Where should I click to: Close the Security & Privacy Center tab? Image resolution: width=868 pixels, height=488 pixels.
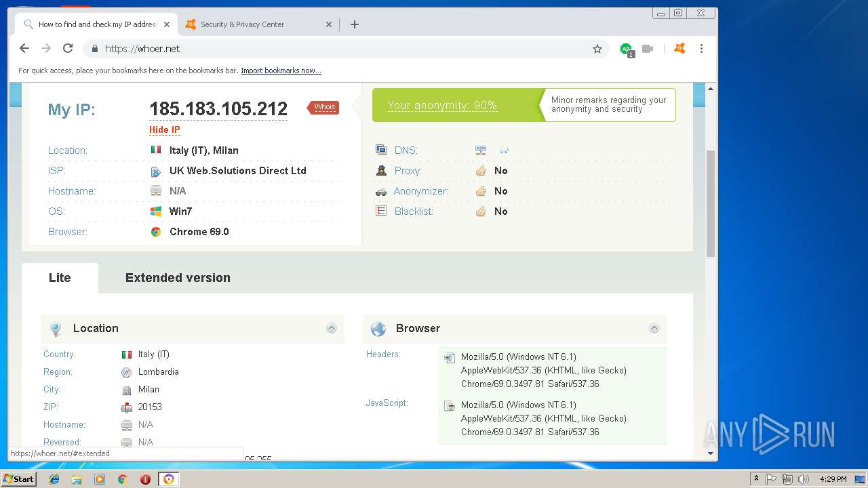tap(329, 24)
